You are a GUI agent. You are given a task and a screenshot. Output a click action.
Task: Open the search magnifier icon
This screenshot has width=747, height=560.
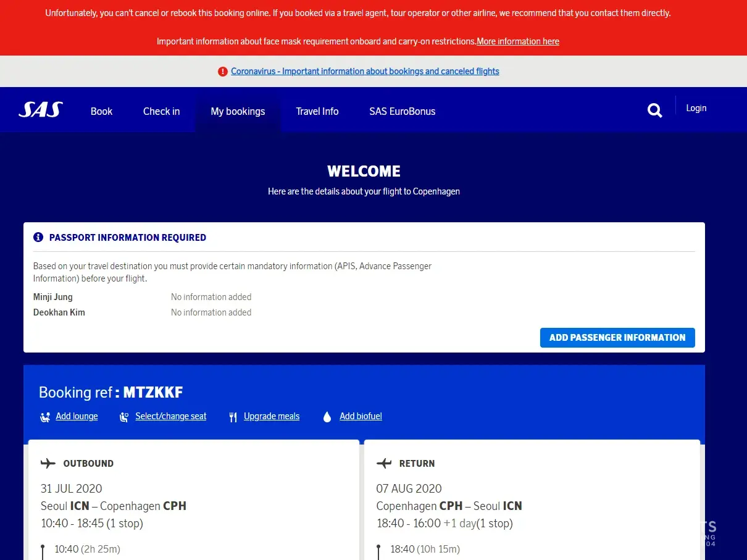click(x=654, y=111)
